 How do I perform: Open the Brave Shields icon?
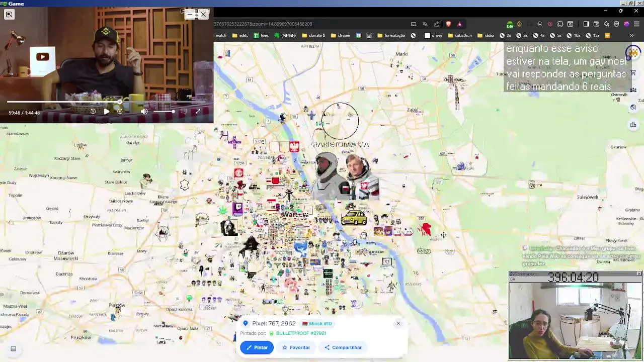coord(448,24)
